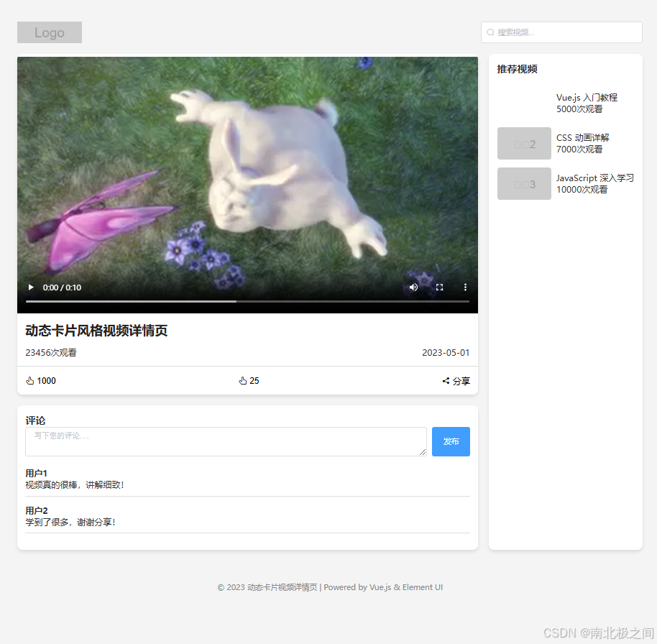Click the date 2023-05-01
The image size is (657, 644).
point(446,353)
